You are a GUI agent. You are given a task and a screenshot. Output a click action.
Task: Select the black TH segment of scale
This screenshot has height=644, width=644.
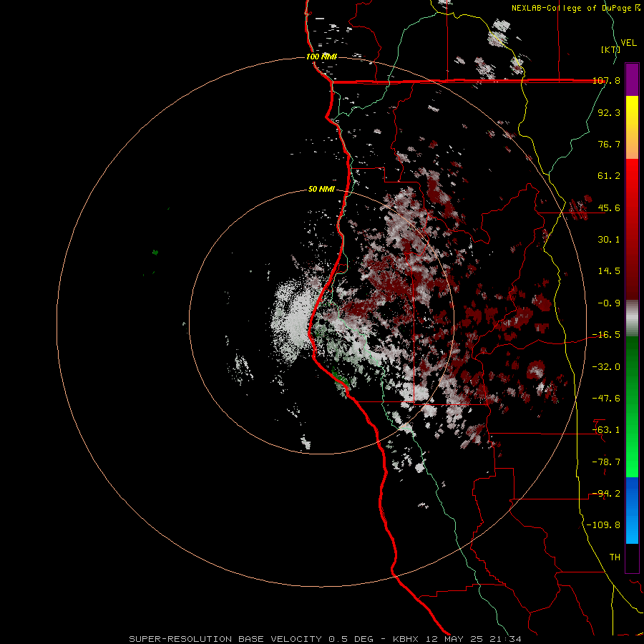coord(632,558)
